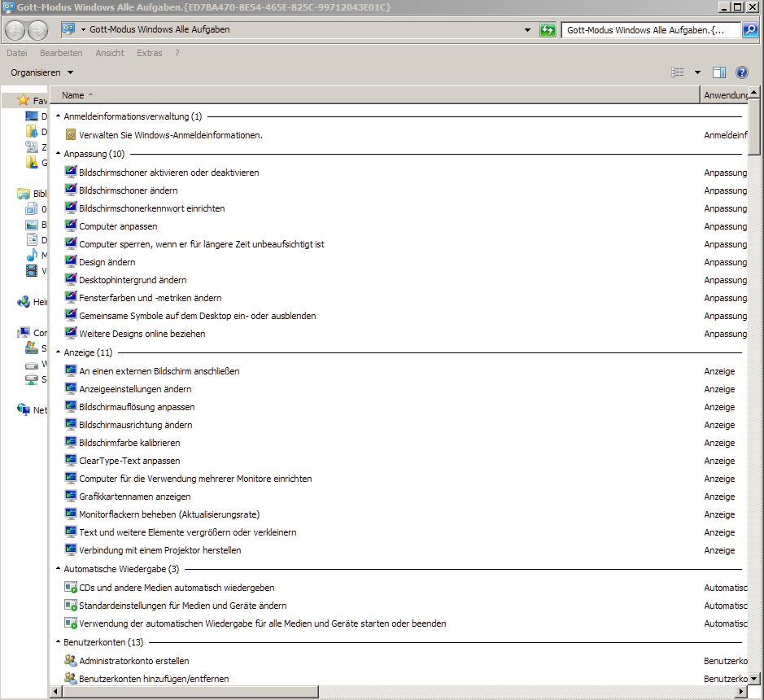
Task: Click the address bar path text
Action: click(x=159, y=30)
